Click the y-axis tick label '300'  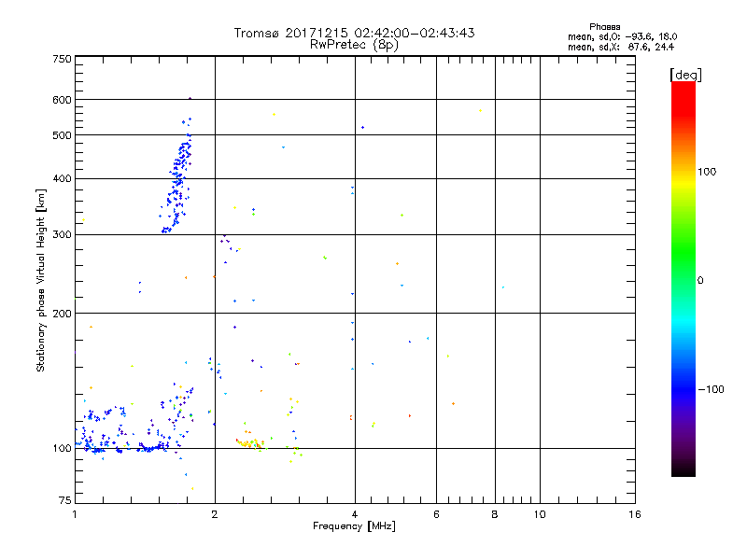pyautogui.click(x=62, y=235)
